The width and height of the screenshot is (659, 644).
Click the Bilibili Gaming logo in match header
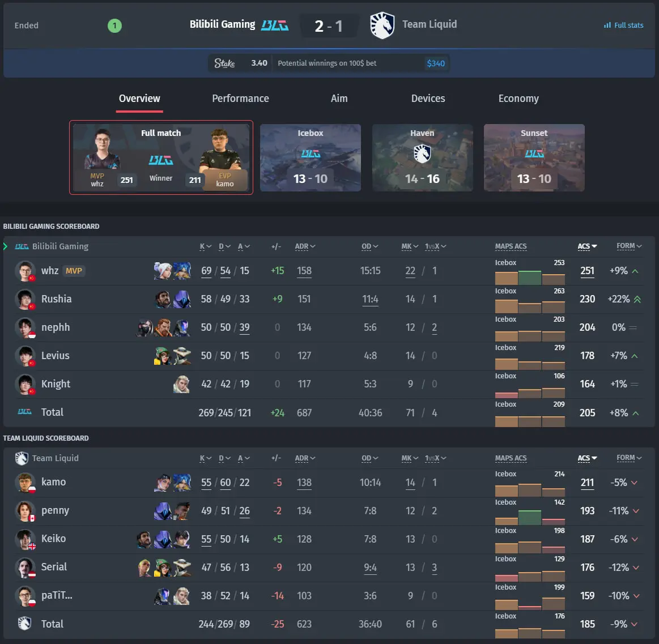pyautogui.click(x=275, y=25)
